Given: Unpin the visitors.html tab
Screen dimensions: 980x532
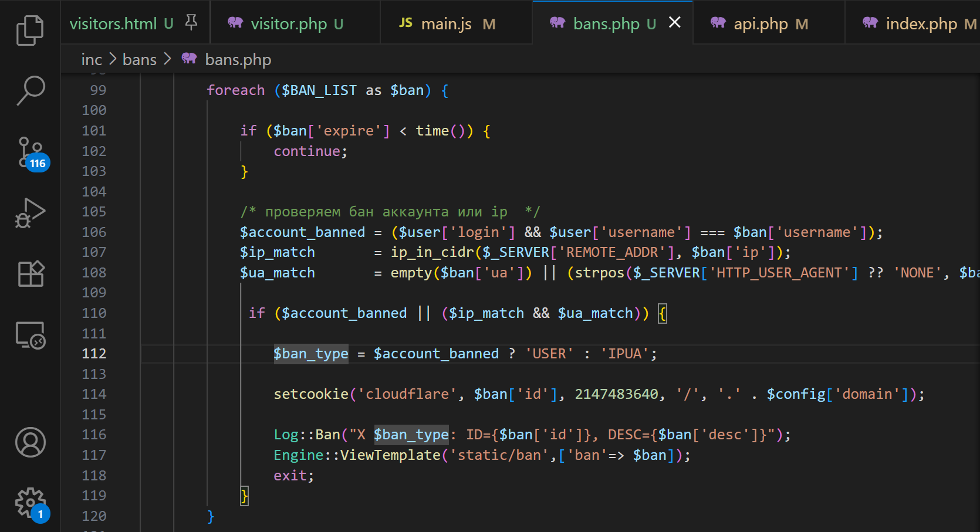Looking at the screenshot, I should pyautogui.click(x=191, y=23).
